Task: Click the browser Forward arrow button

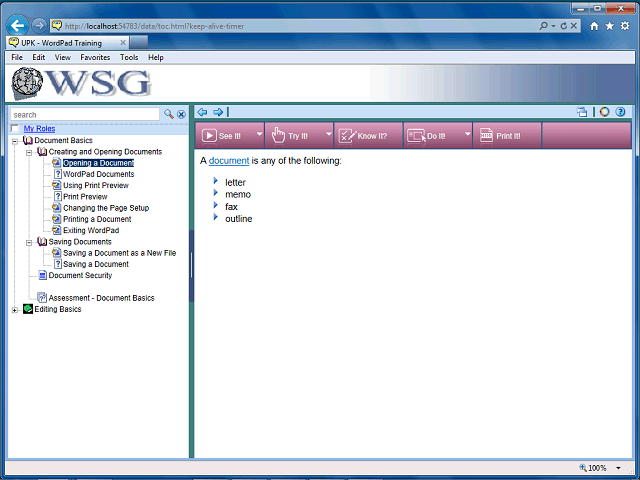Action: click(x=39, y=26)
